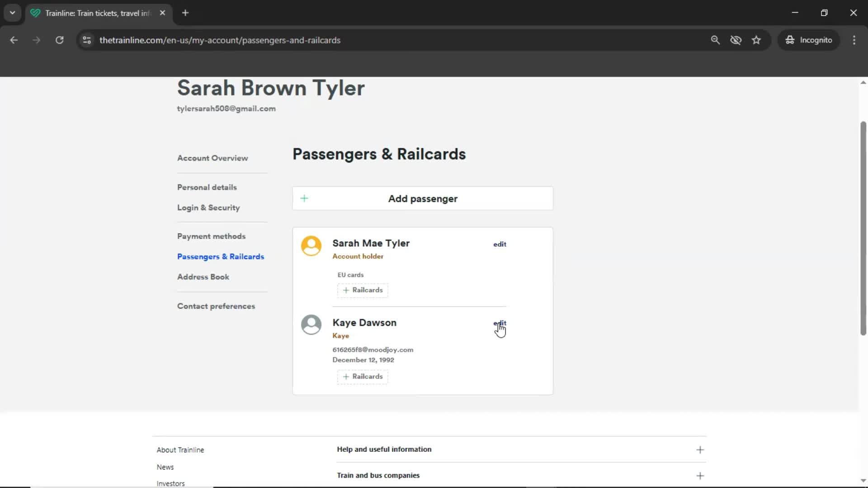Visit About Trainline in the footer

180,450
